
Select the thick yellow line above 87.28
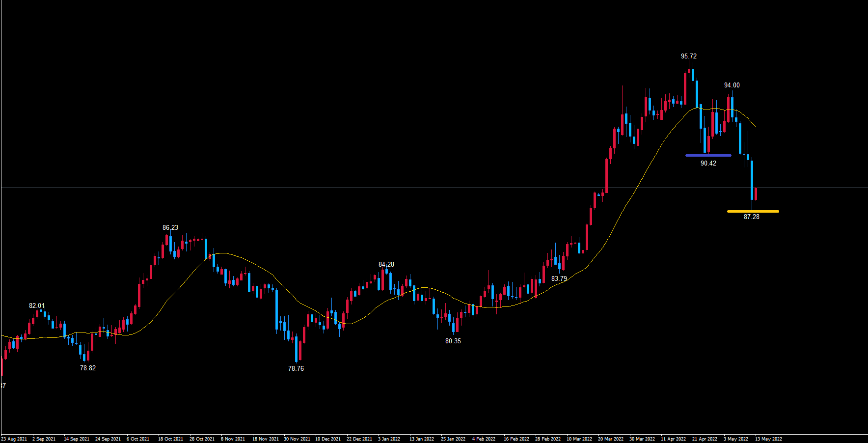click(x=753, y=211)
